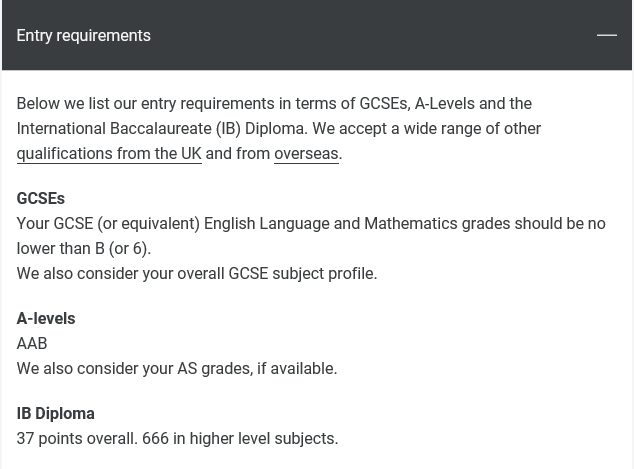
Task: Open the overseas qualifications link
Action: tap(306, 154)
